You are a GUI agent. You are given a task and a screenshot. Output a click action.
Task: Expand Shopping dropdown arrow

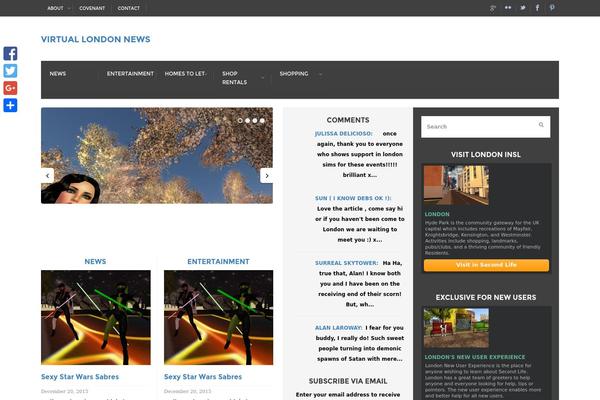tap(321, 74)
